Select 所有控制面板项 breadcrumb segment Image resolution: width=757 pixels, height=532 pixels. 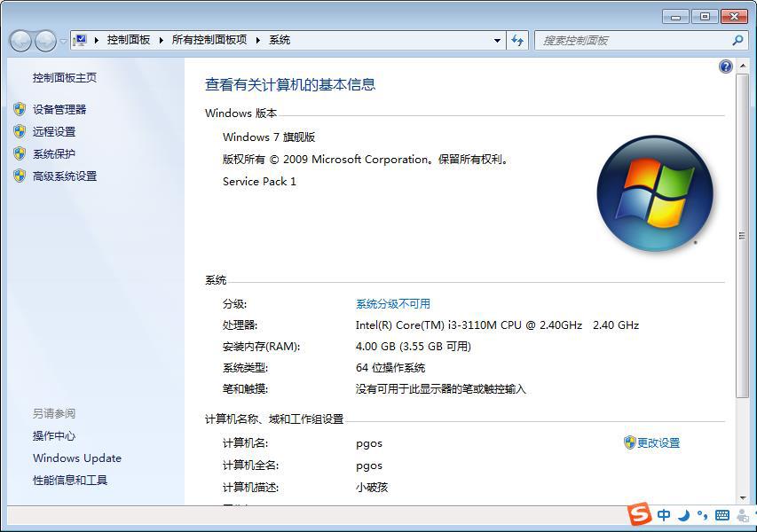[209, 40]
